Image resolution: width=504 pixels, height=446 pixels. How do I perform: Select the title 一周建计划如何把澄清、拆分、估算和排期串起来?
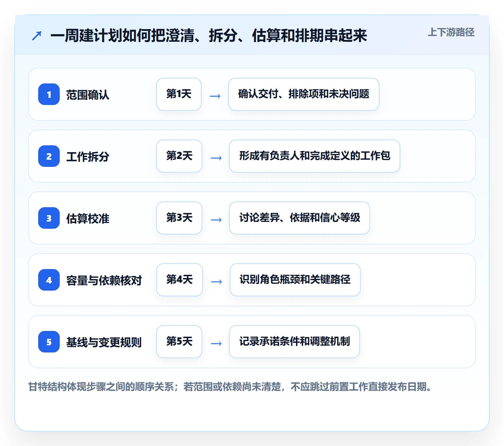click(x=208, y=35)
